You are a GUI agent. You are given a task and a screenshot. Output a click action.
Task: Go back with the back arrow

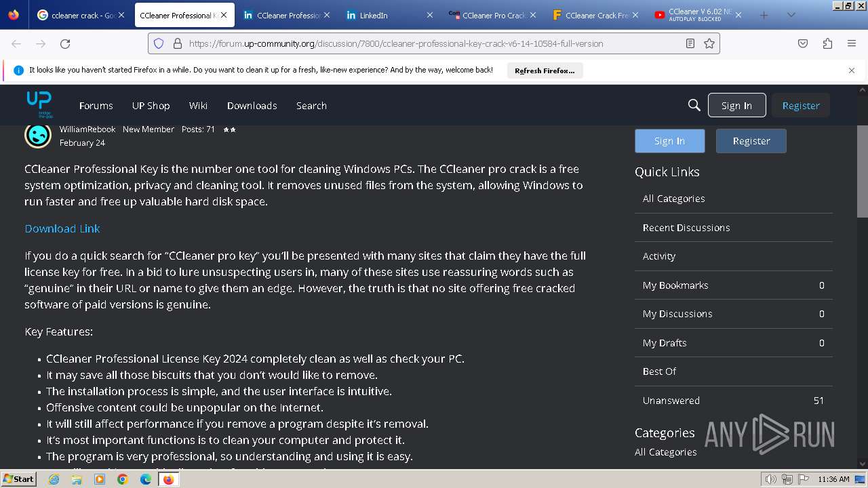(16, 43)
